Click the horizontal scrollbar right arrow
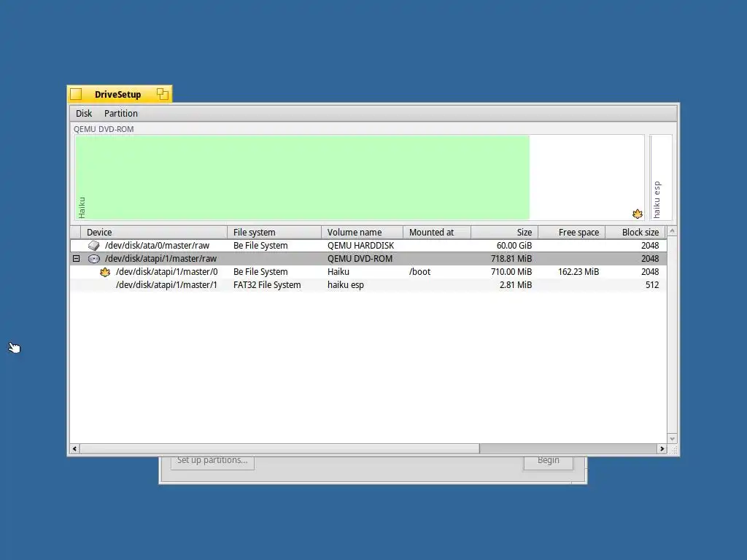The image size is (747, 560). [662, 448]
